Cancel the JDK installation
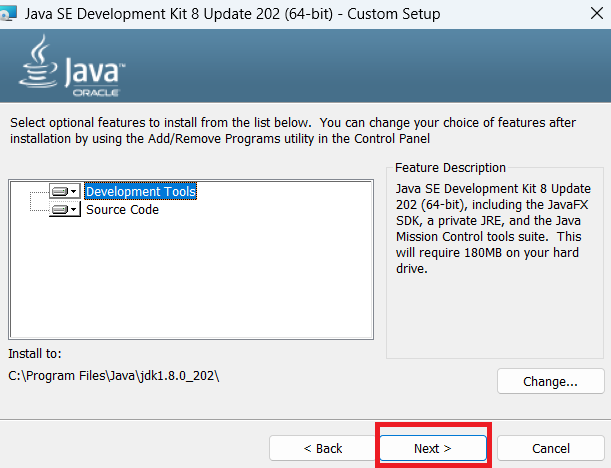611x468 pixels. click(551, 448)
